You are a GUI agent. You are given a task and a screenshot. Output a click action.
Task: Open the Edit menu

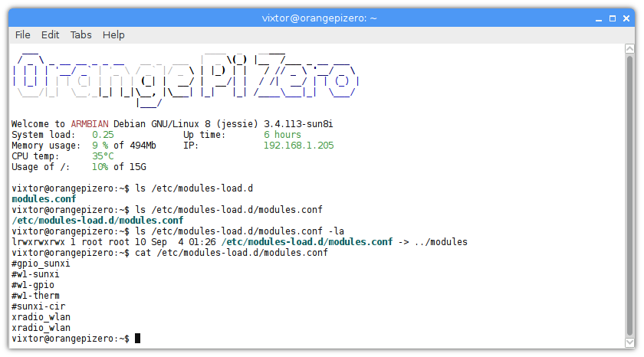click(51, 34)
